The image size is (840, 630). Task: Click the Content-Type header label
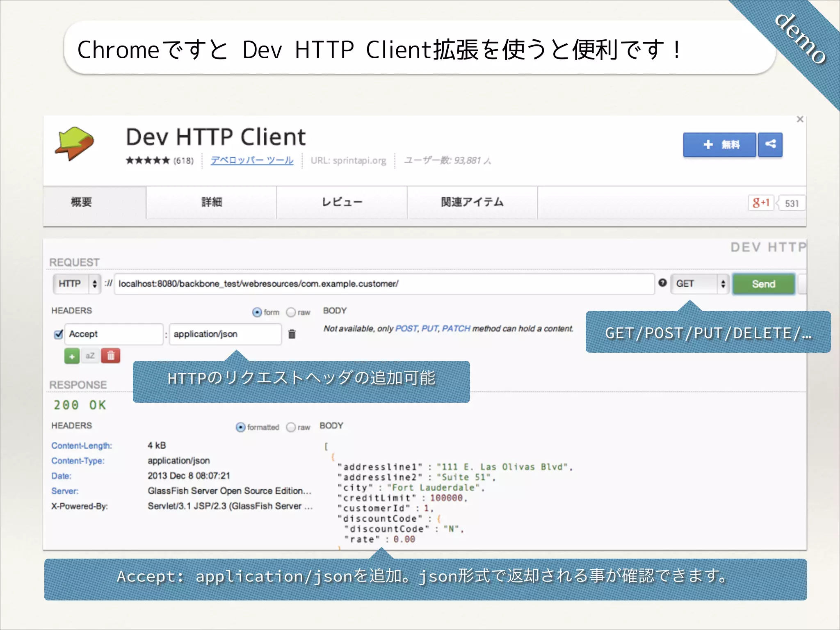point(78,461)
